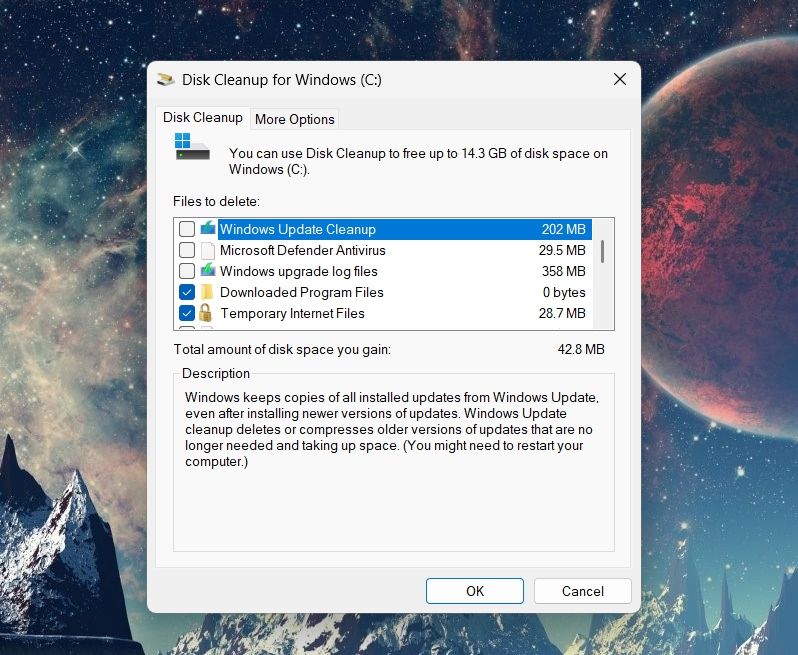
Task: Tick the Windows upgrade log files checkbox
Action: point(187,271)
